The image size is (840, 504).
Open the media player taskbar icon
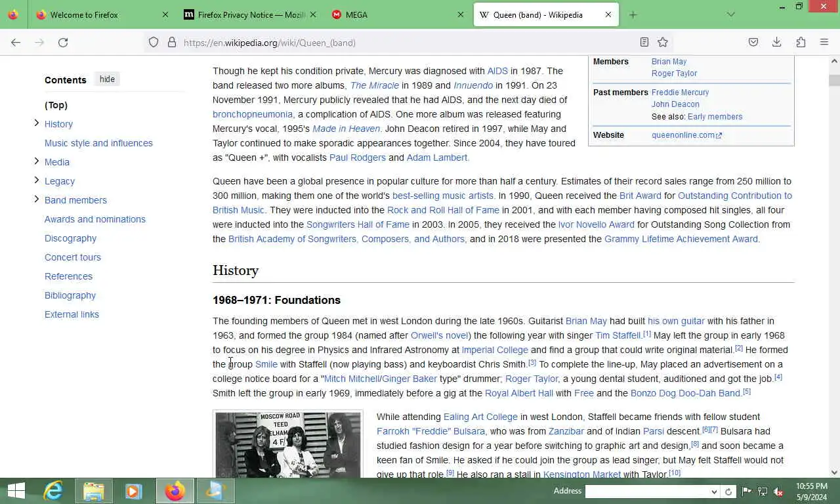[134, 491]
